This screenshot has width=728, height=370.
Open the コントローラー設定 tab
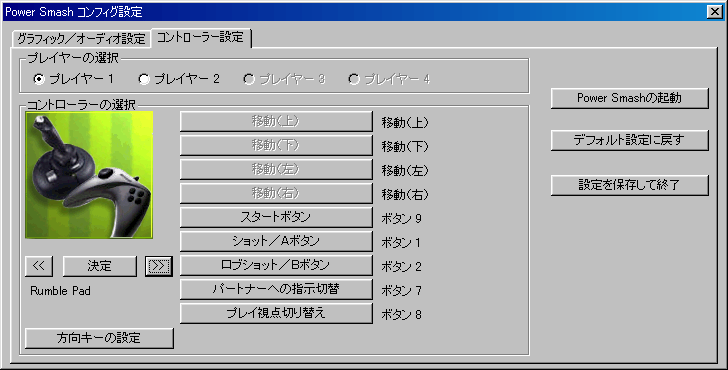click(x=201, y=38)
